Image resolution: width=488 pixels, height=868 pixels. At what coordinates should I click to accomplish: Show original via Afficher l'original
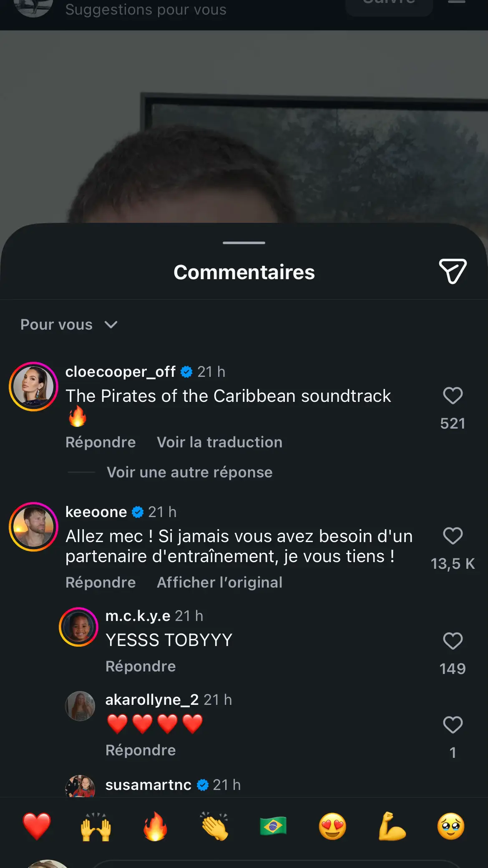click(x=219, y=583)
